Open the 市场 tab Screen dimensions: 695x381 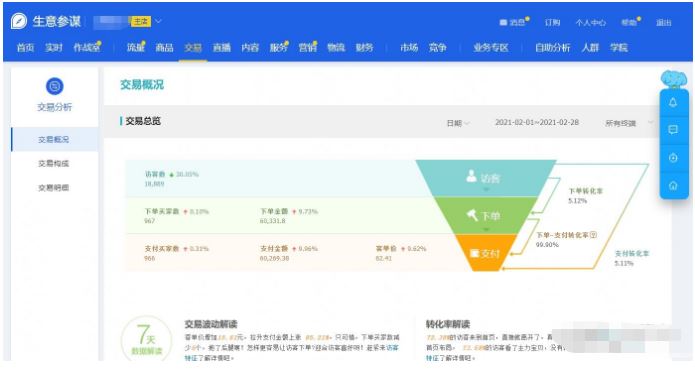[409, 47]
